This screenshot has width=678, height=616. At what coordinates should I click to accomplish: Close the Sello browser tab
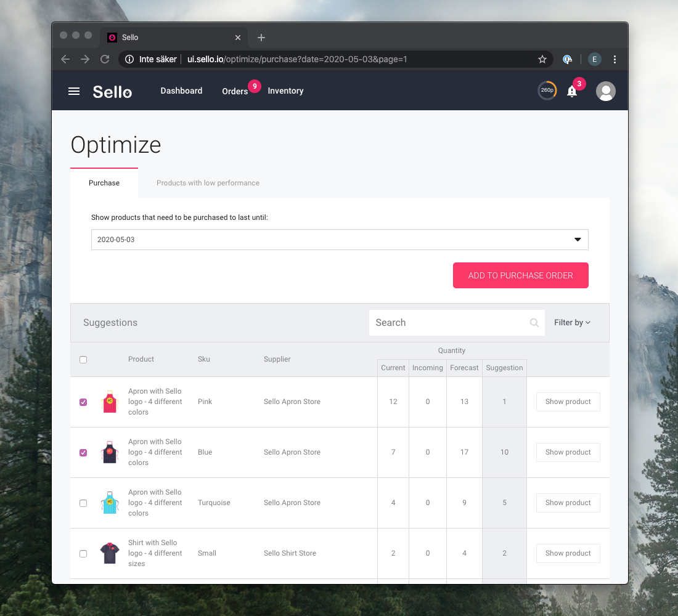(x=237, y=38)
